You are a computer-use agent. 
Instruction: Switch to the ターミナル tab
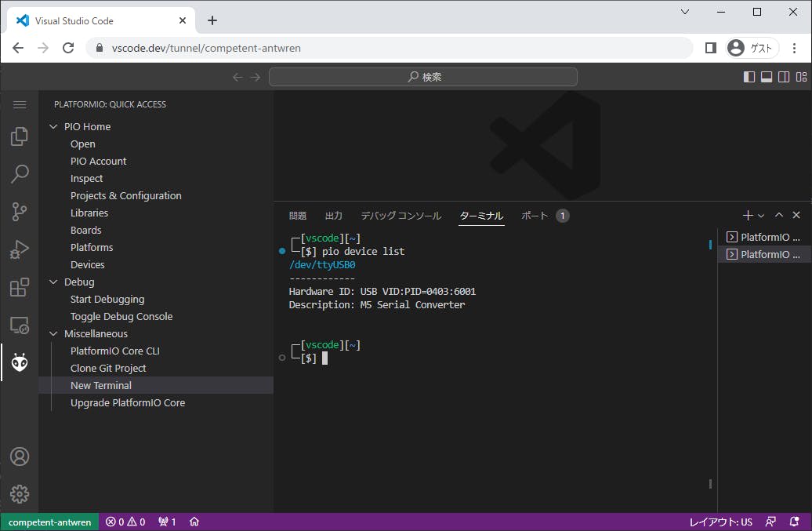point(481,216)
